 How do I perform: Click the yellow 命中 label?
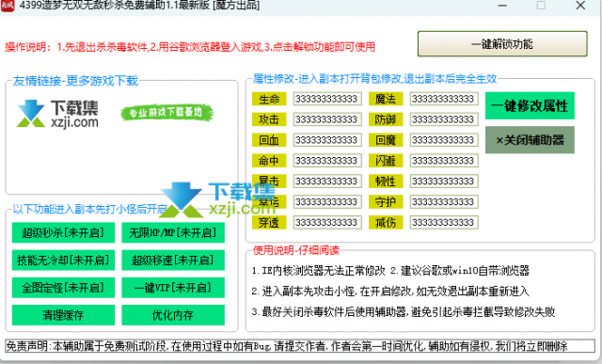(269, 161)
